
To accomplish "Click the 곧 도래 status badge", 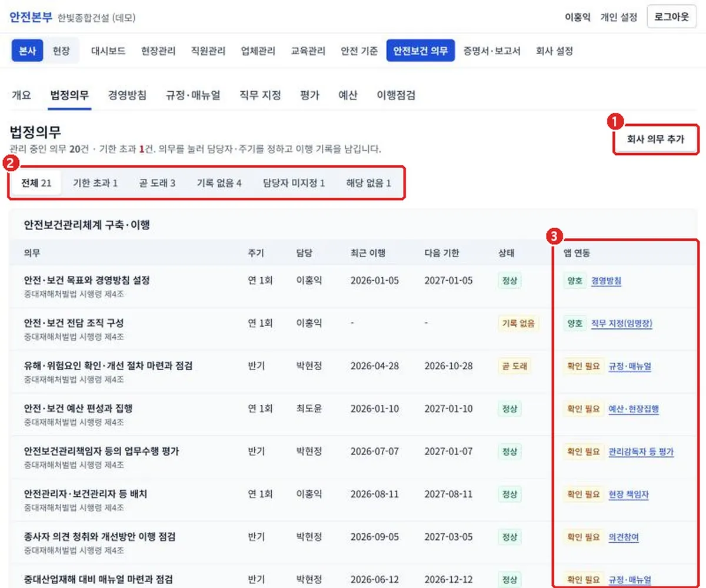I will pyautogui.click(x=514, y=366).
